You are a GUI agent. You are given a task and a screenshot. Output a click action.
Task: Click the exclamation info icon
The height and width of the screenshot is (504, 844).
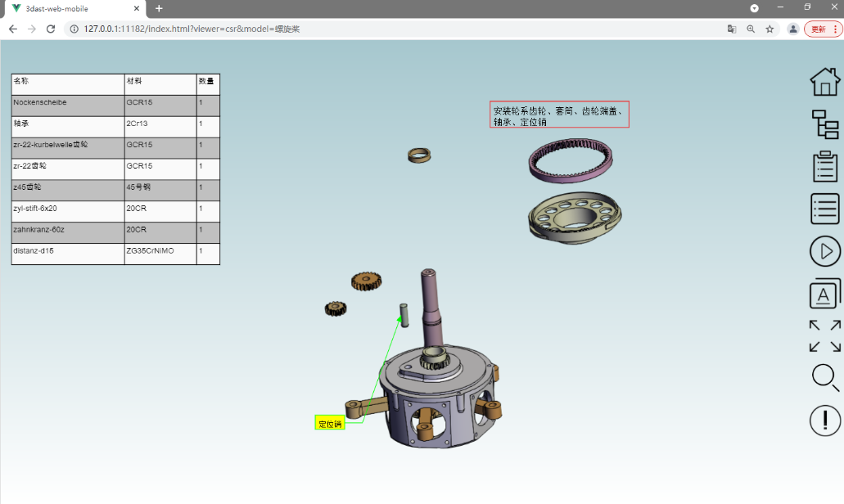(x=824, y=421)
